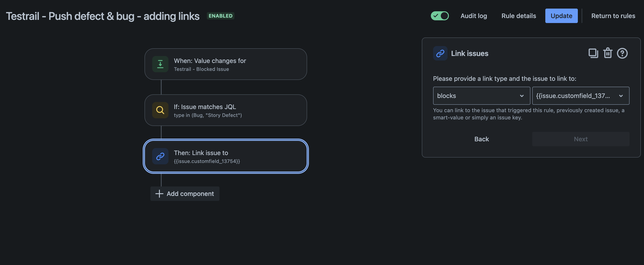The image size is (644, 265).
Task: Open help via question mark icon
Action: [x=622, y=53]
